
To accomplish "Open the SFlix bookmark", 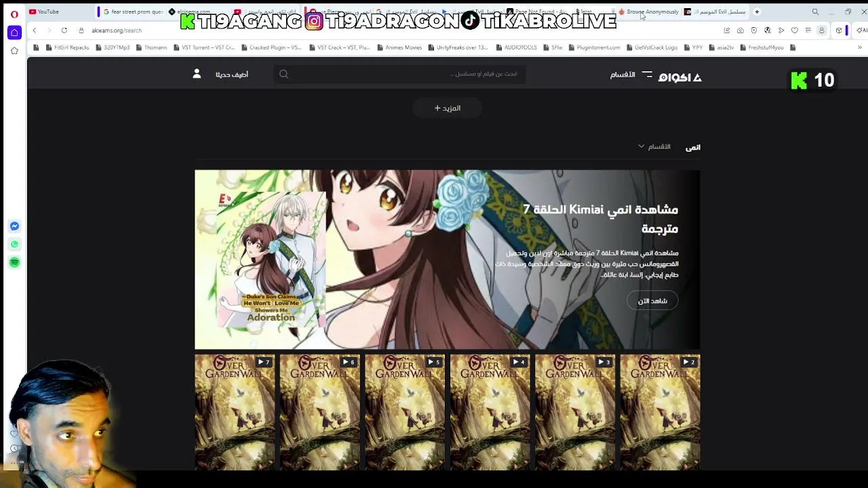I will click(553, 47).
